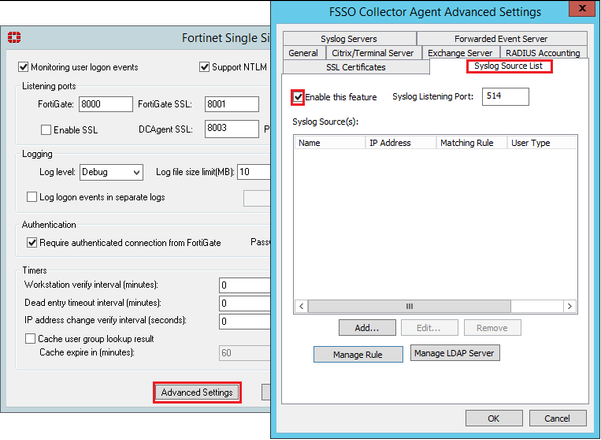Viewport: 601px width, 440px height.
Task: Uncheck Enable this feature checkbox
Action: pyautogui.click(x=298, y=97)
